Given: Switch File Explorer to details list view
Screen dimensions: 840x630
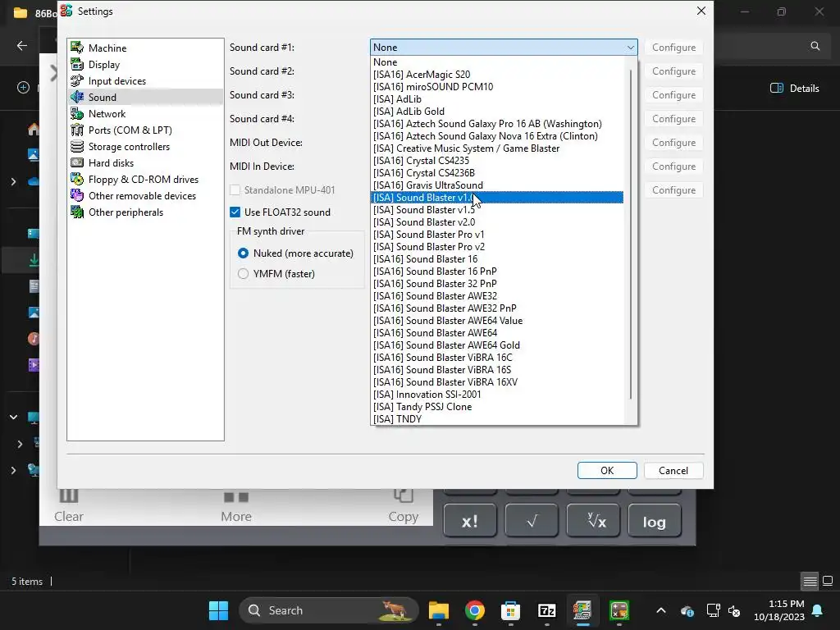Looking at the screenshot, I should 810,581.
